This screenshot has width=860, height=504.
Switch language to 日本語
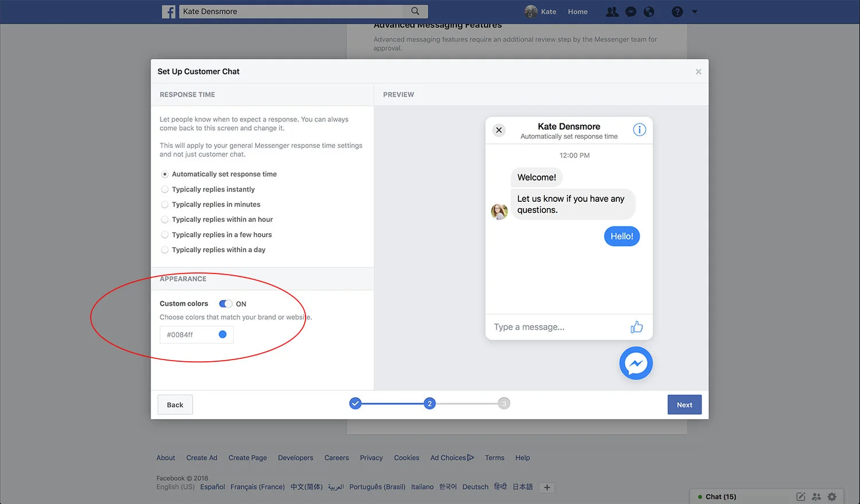(x=522, y=487)
